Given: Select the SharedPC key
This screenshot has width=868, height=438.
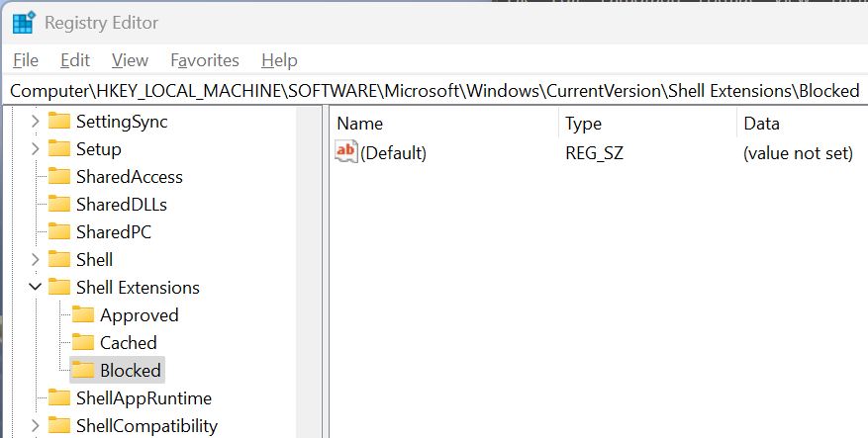Looking at the screenshot, I should tap(114, 231).
